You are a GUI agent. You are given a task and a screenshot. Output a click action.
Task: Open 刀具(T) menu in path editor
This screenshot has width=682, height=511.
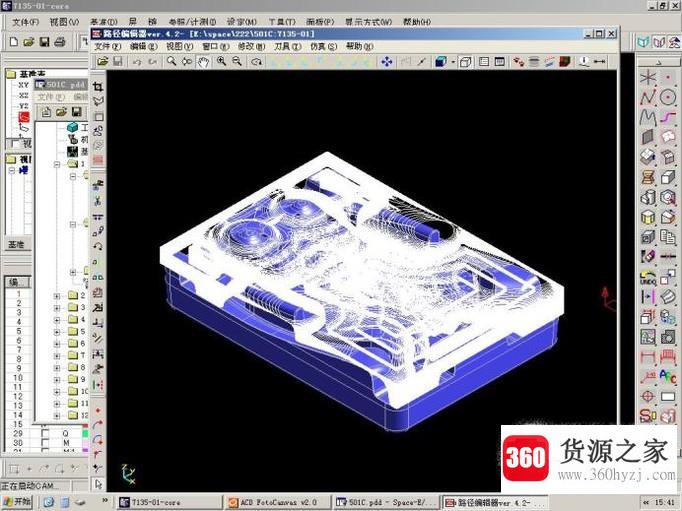pos(288,46)
